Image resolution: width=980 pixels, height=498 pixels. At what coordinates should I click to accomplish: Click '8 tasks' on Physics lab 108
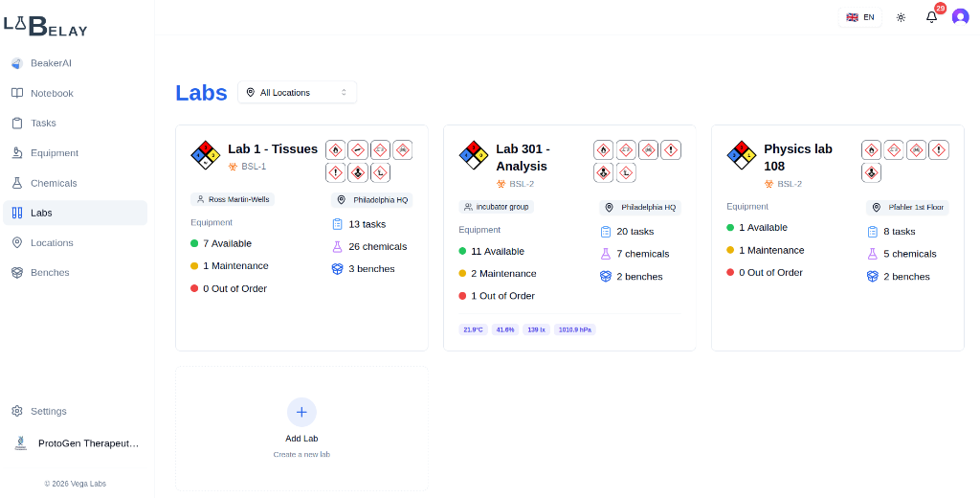coord(900,232)
